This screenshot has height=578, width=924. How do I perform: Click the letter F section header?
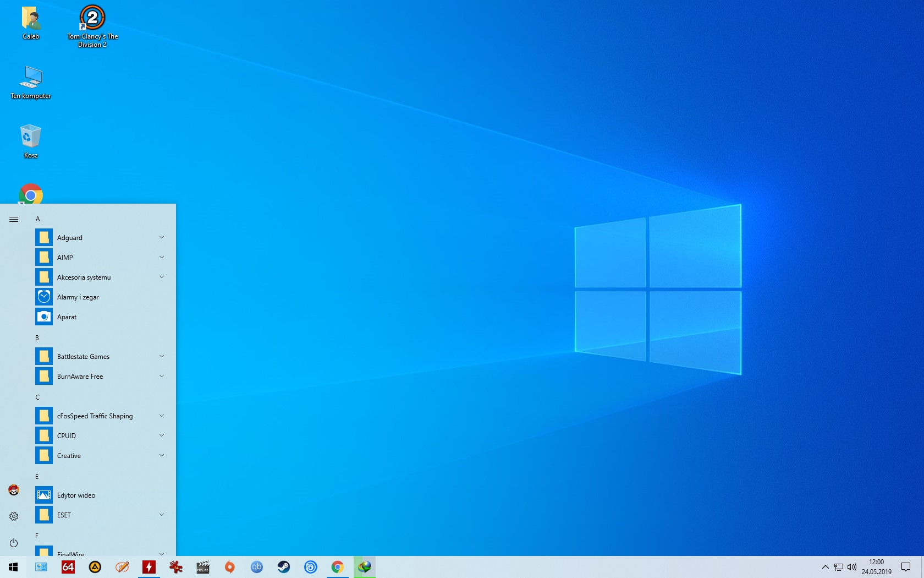click(x=37, y=536)
